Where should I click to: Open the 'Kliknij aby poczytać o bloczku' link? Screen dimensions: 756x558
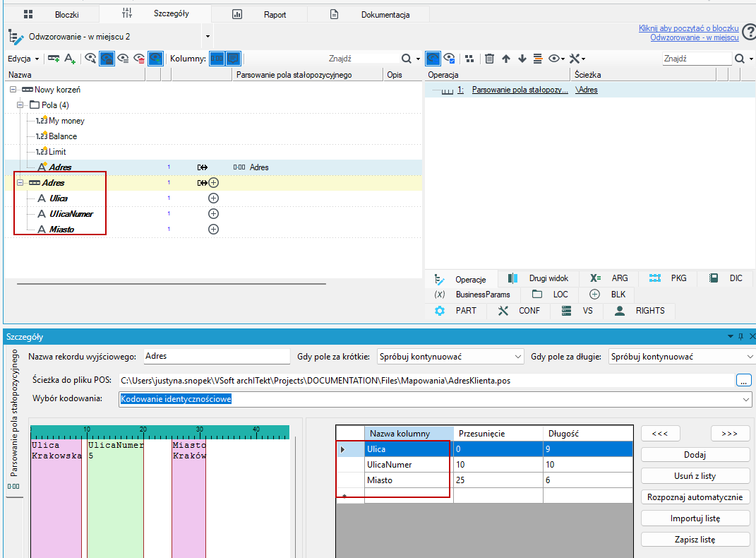coord(688,28)
